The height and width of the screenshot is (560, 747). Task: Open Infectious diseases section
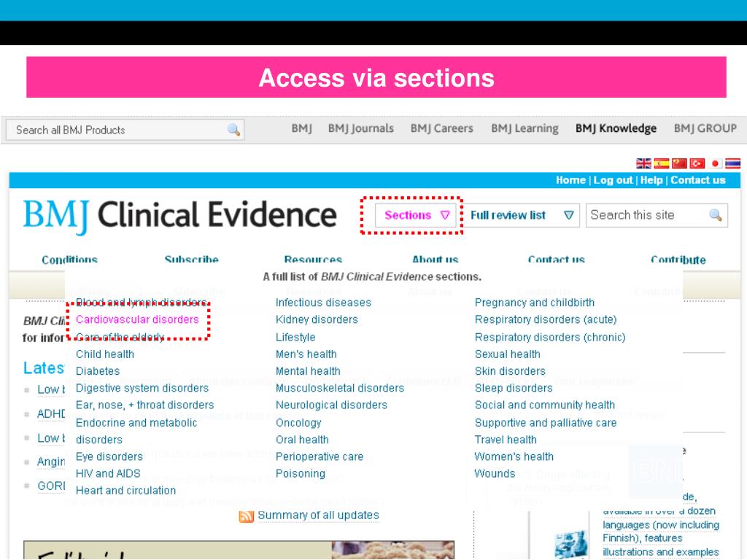323,303
